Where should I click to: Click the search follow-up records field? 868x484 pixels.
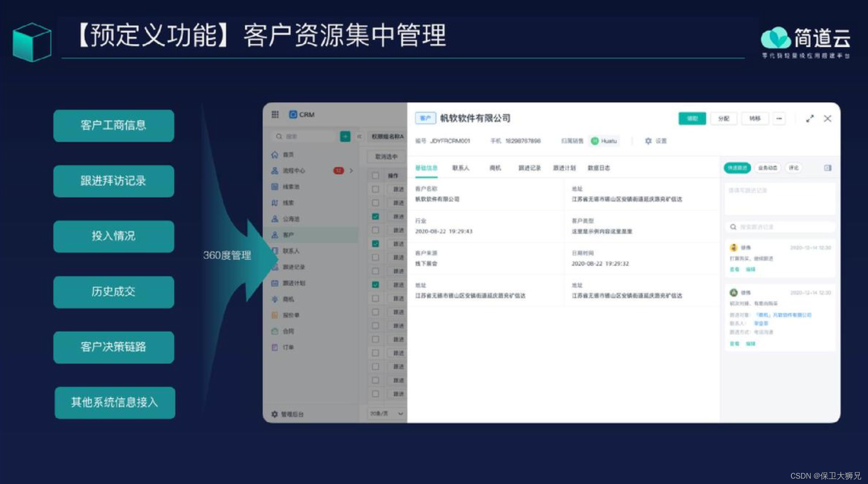[x=780, y=227]
